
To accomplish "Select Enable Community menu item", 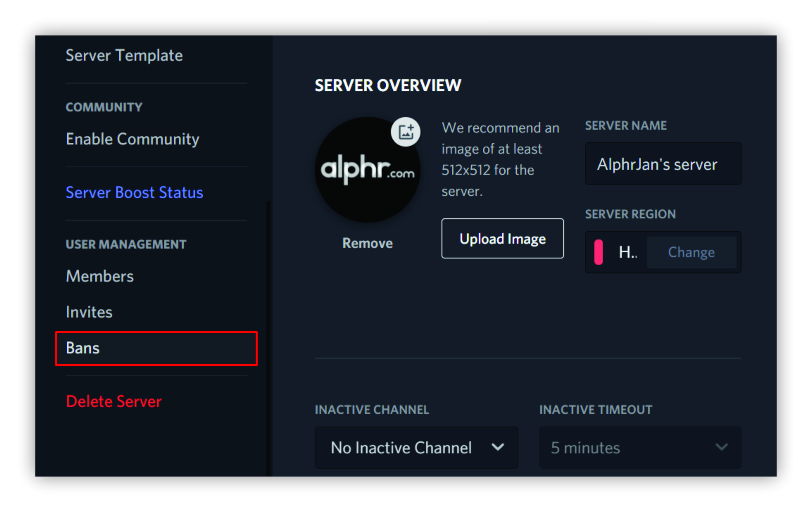I will [x=133, y=139].
